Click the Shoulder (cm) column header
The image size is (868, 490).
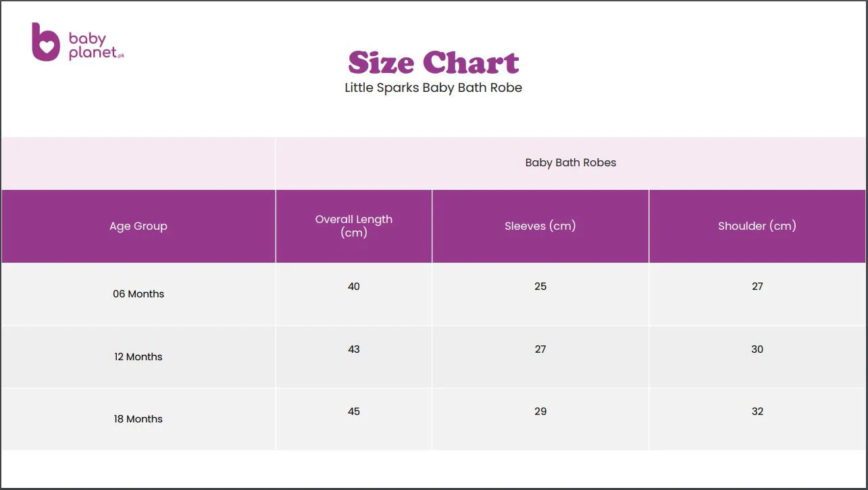[757, 226]
